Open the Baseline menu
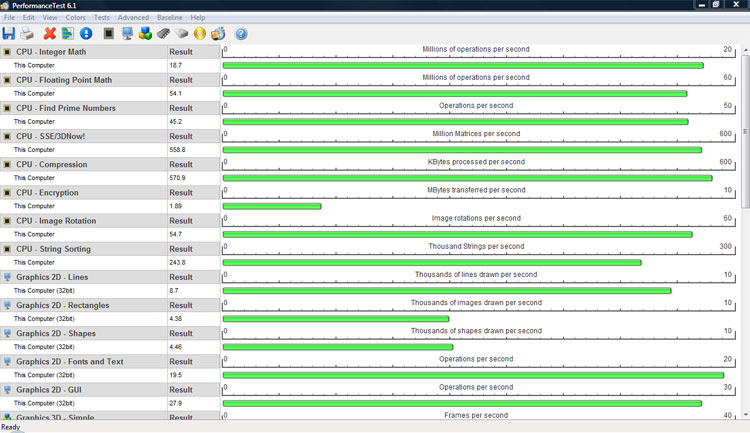Screen dimensions: 750x433 169,17
